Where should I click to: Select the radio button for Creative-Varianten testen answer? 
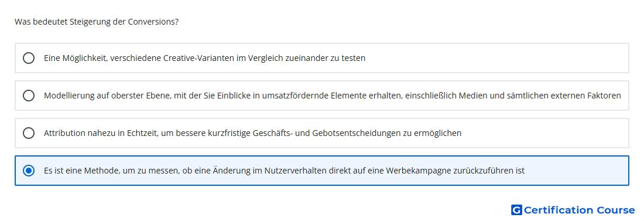29,58
